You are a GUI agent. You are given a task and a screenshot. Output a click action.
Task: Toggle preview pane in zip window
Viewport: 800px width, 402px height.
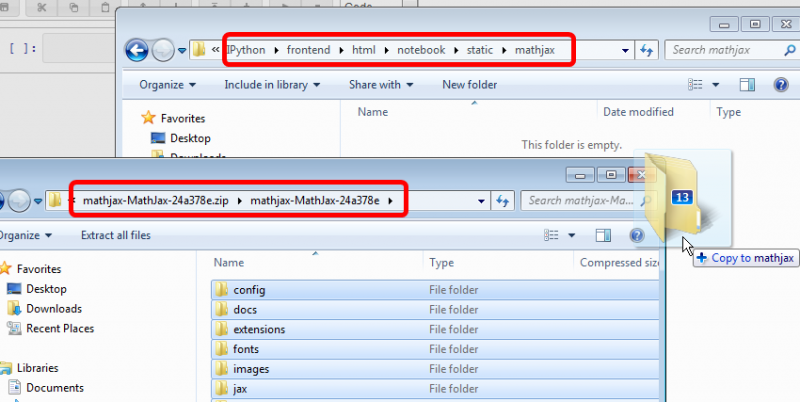[x=603, y=235]
